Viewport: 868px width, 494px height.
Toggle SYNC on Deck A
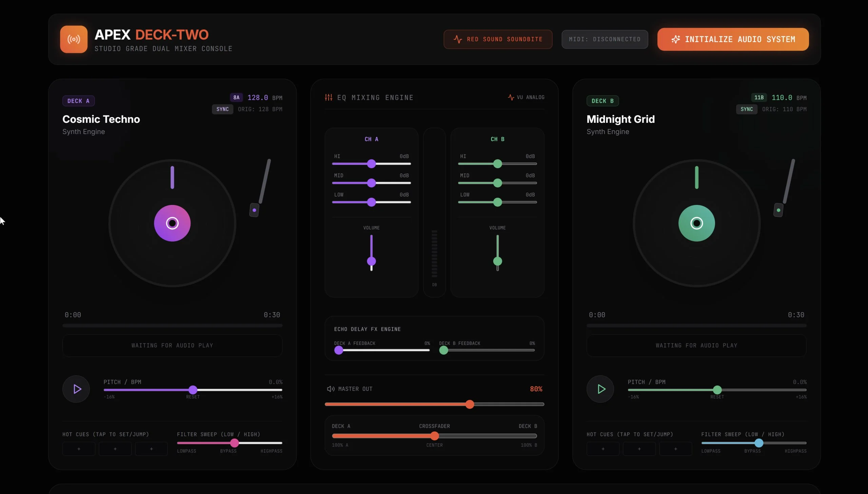pos(222,109)
